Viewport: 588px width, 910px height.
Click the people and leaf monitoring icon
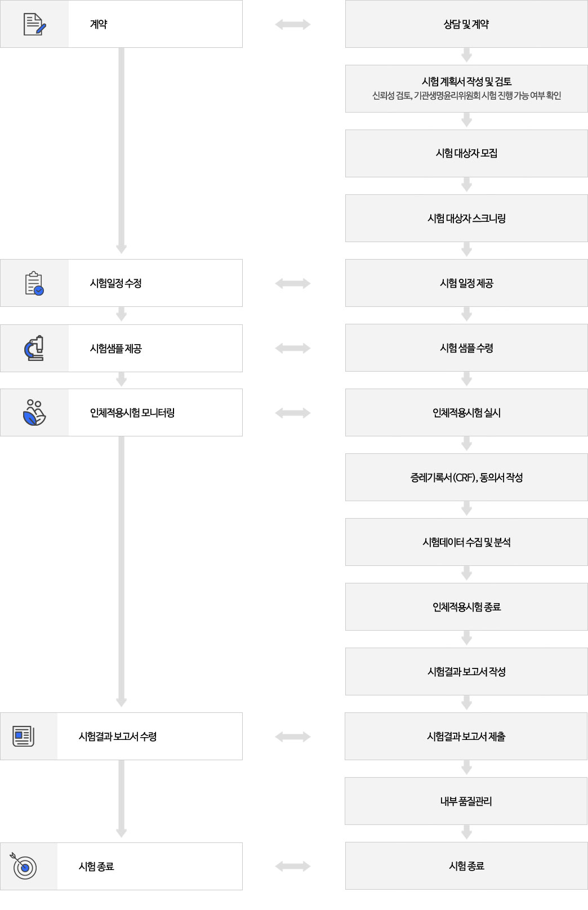click(x=34, y=413)
